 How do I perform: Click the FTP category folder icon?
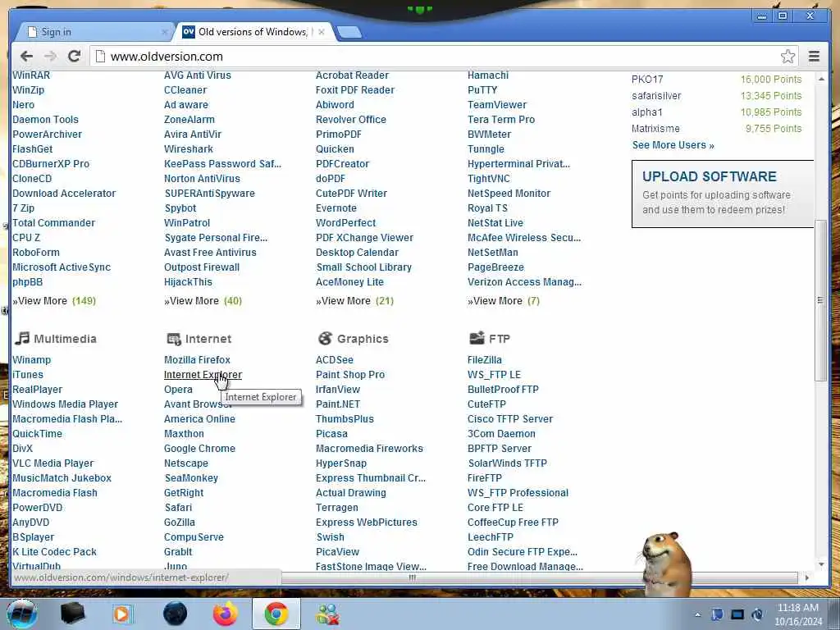click(x=477, y=337)
